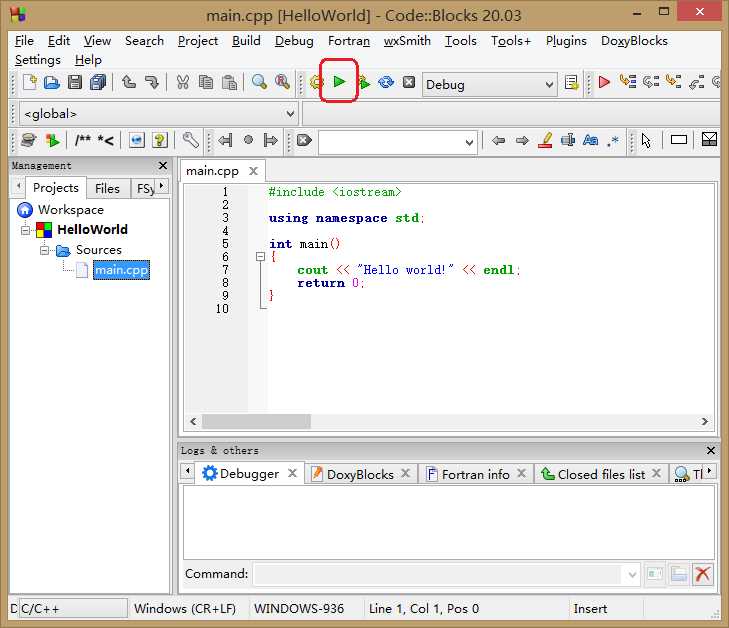The width and height of the screenshot is (729, 628).
Task: Switch to the Files tab
Action: (107, 188)
